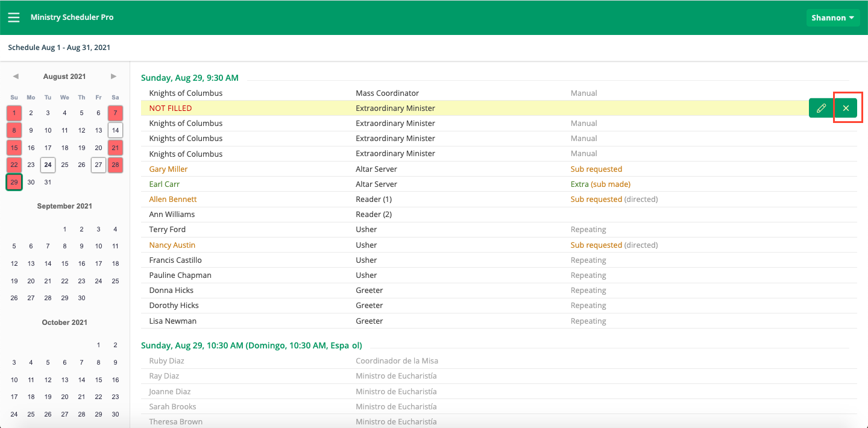Click the August 2021 month title

tap(64, 77)
